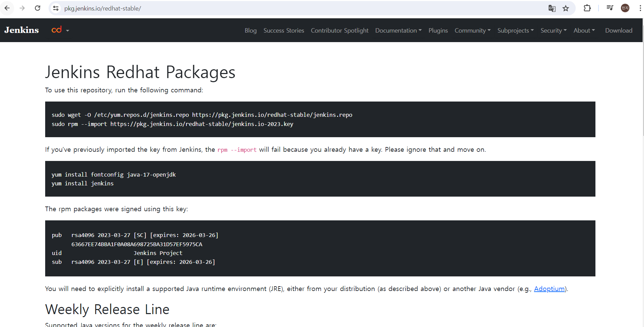Click the inline 'rpm --import' code text

click(237, 150)
